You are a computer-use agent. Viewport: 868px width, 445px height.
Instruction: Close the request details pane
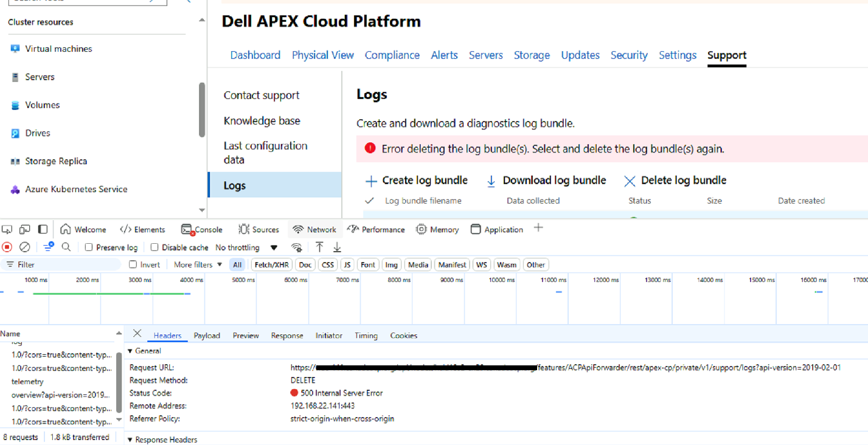click(x=137, y=333)
